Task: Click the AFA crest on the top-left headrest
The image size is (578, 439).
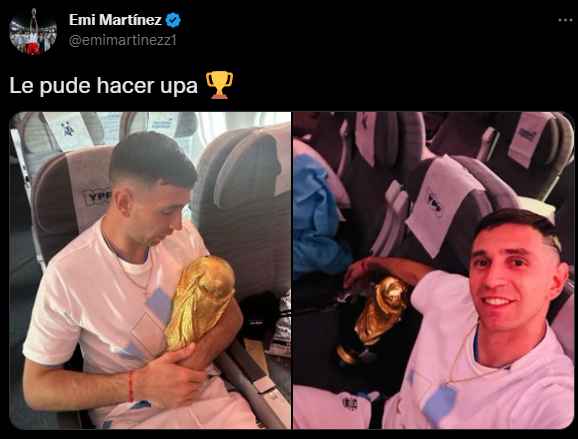Action: point(69,129)
